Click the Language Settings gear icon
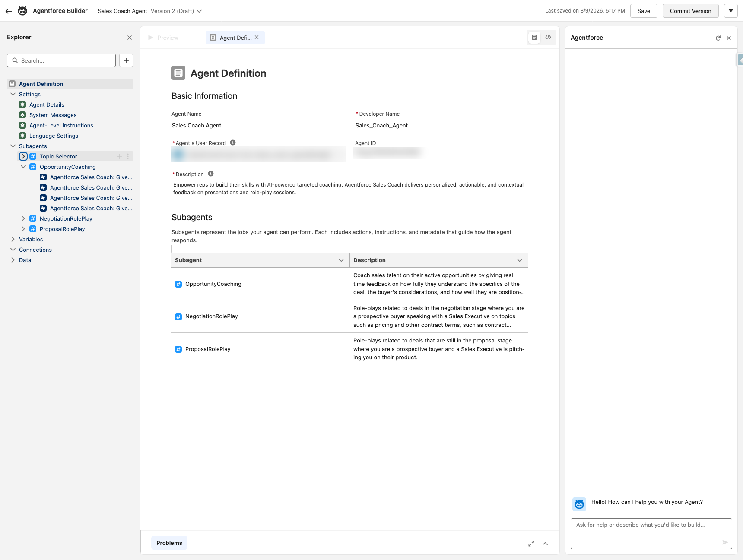 click(22, 136)
